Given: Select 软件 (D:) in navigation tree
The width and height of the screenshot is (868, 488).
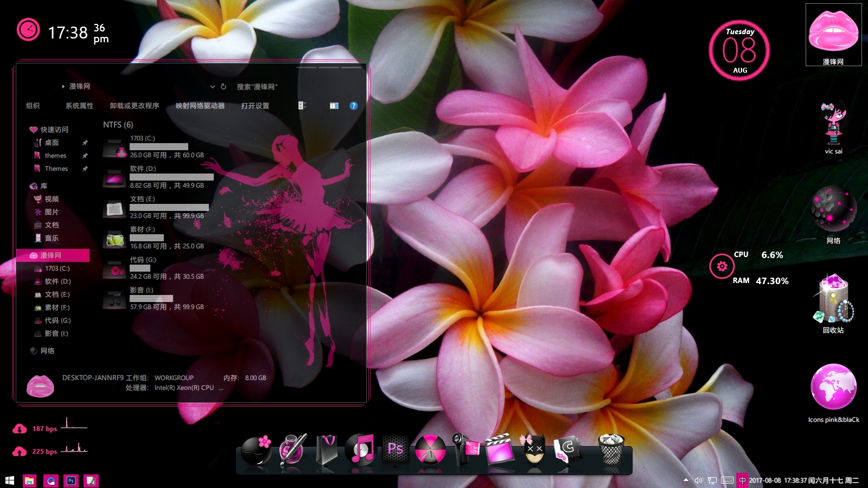Looking at the screenshot, I should click(x=58, y=281).
